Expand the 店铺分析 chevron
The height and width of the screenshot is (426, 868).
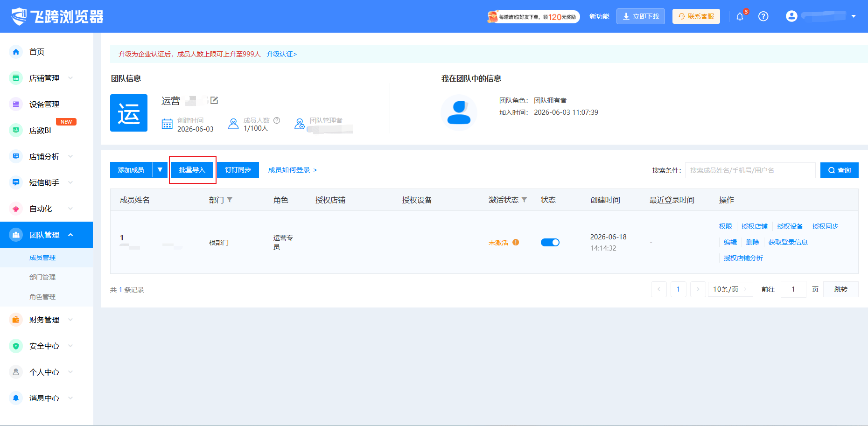[70, 156]
